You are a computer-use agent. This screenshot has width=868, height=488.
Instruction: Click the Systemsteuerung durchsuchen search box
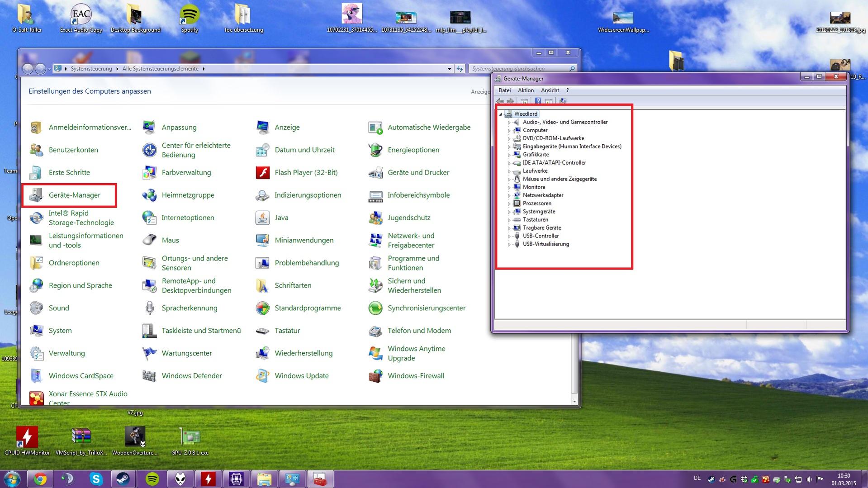[x=522, y=69]
